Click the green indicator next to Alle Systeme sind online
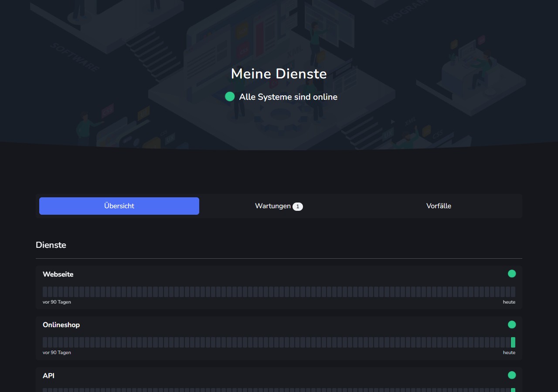This screenshot has width=558, height=392. click(230, 97)
